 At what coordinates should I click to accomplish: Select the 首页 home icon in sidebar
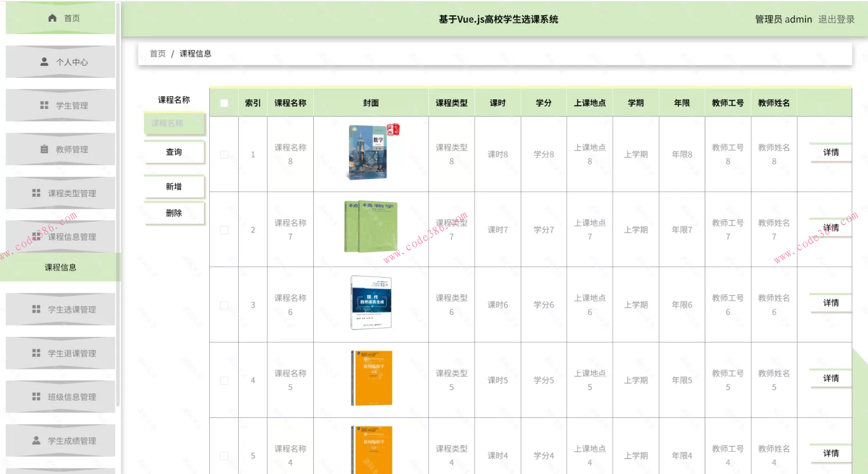52,18
